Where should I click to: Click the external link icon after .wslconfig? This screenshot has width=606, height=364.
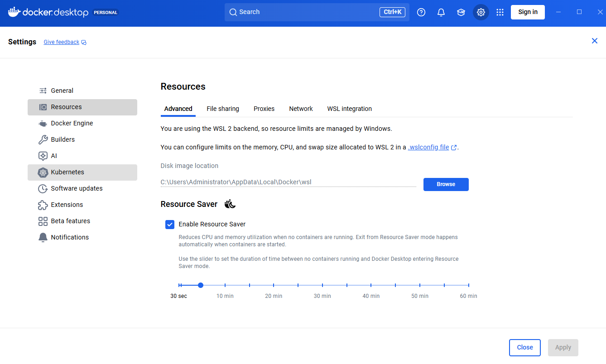[454, 148]
